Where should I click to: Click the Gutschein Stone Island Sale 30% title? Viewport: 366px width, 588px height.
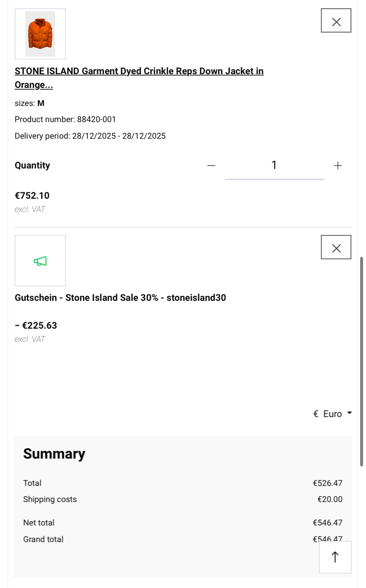(x=121, y=297)
